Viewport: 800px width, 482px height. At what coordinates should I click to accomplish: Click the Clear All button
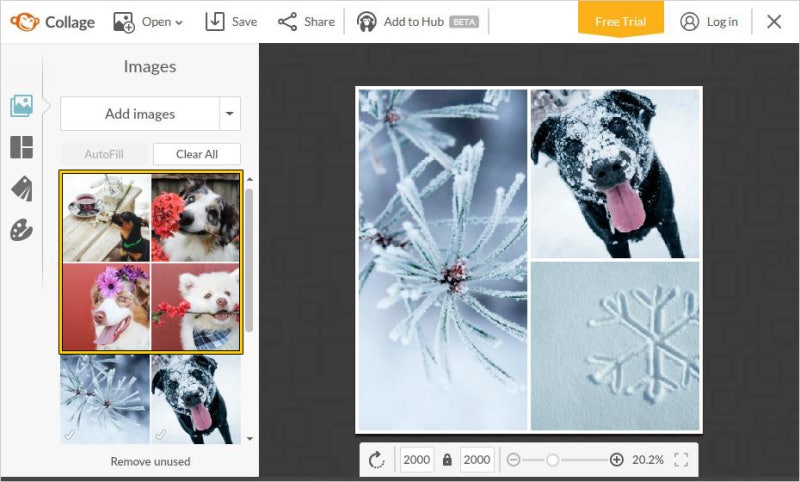(x=197, y=154)
